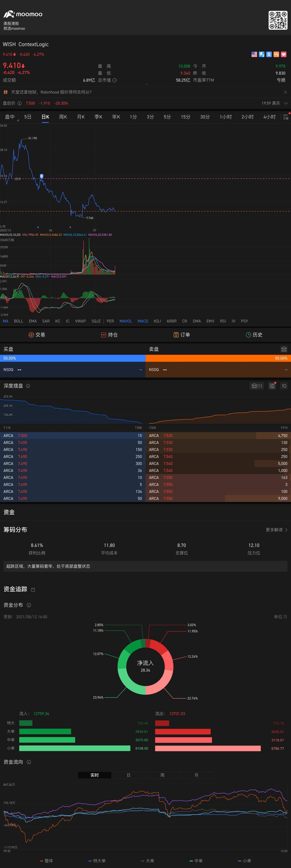Screen dimensions: 291x868
Task: Select ARCA ask row with 9,000 shares
Action: coord(218,498)
